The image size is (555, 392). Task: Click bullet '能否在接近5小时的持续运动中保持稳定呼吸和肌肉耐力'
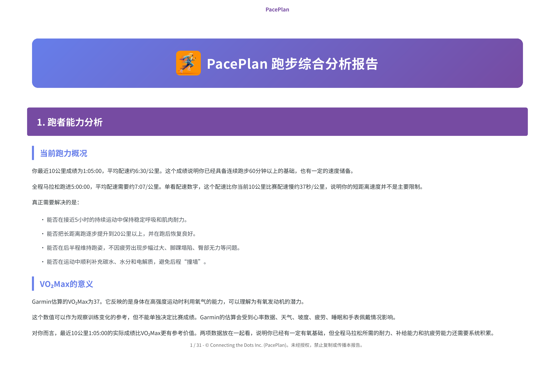[117, 220]
